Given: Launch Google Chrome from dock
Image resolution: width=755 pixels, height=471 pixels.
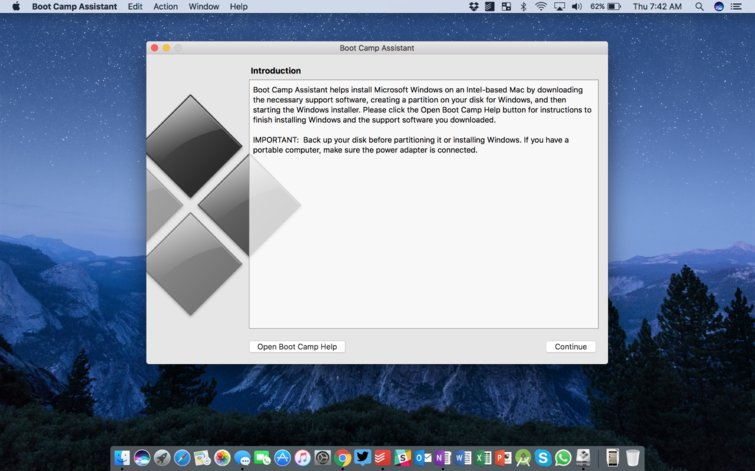Looking at the screenshot, I should click(x=343, y=457).
